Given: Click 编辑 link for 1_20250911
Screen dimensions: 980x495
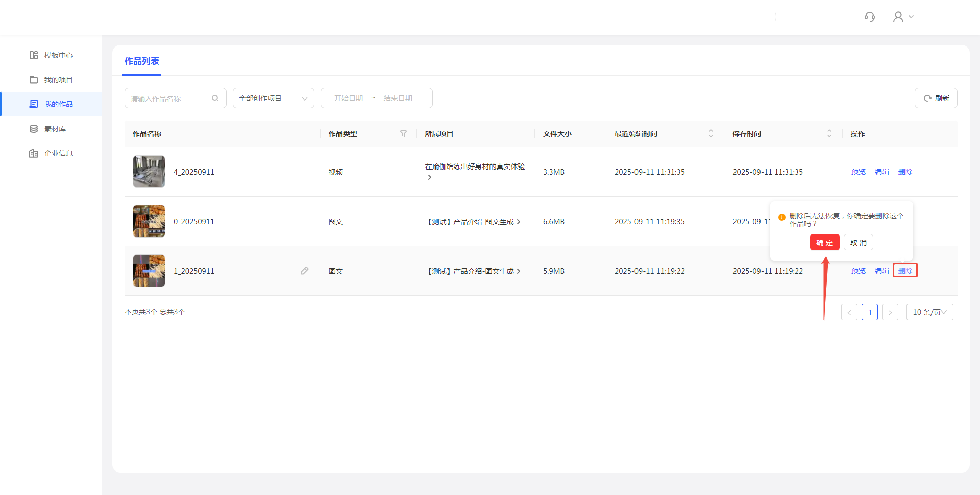Looking at the screenshot, I should click(881, 271).
